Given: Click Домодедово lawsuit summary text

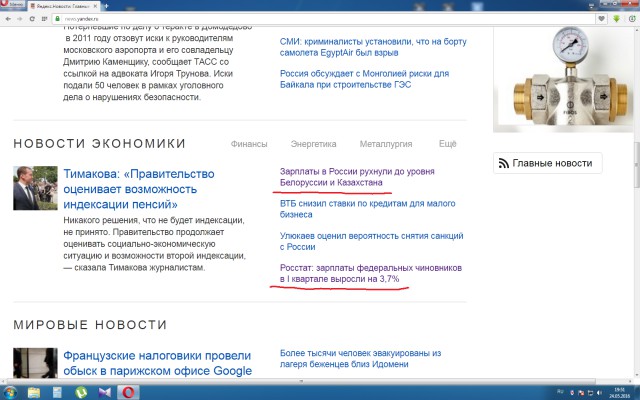Looking at the screenshot, I should 158,62.
